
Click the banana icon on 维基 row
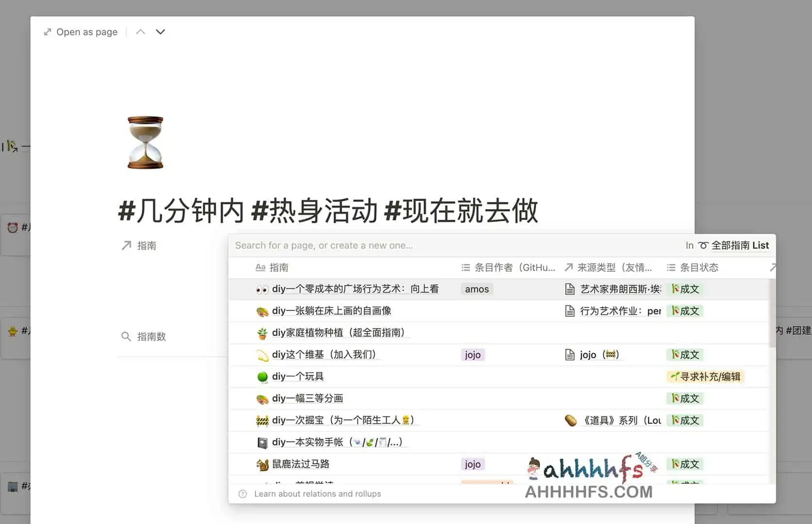pyautogui.click(x=262, y=355)
